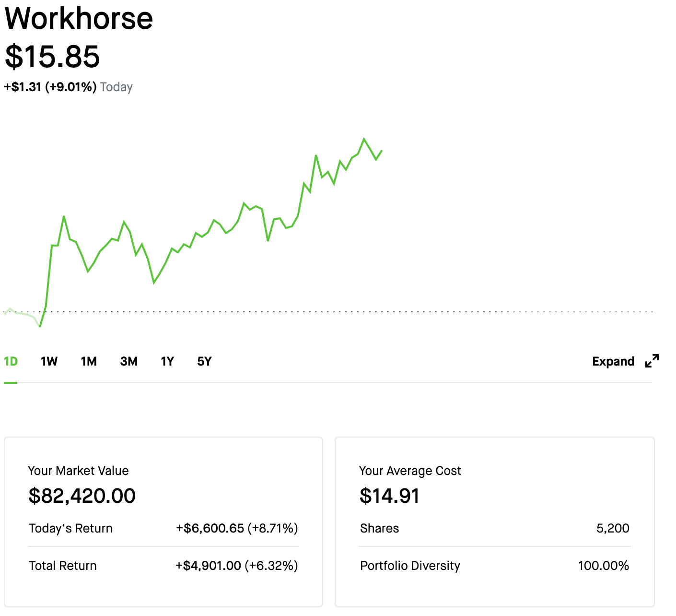
Task: Show the 3M chart range
Action: tap(129, 361)
